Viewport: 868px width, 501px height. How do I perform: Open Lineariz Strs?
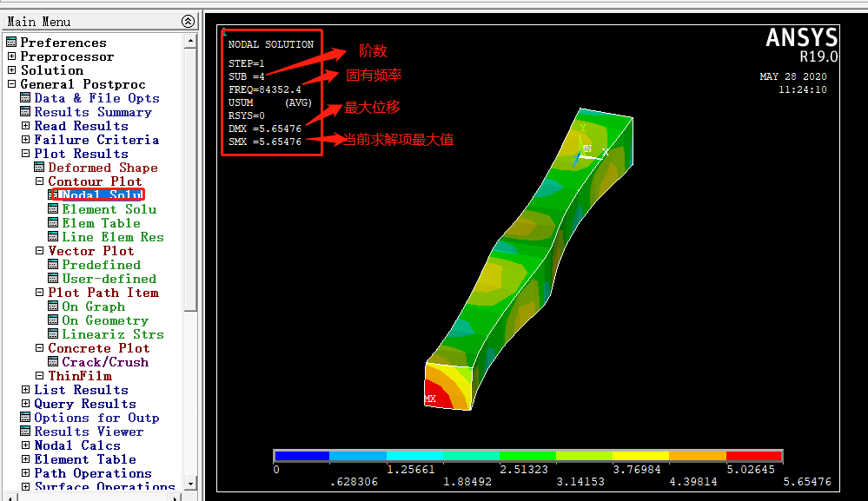[x=113, y=334]
